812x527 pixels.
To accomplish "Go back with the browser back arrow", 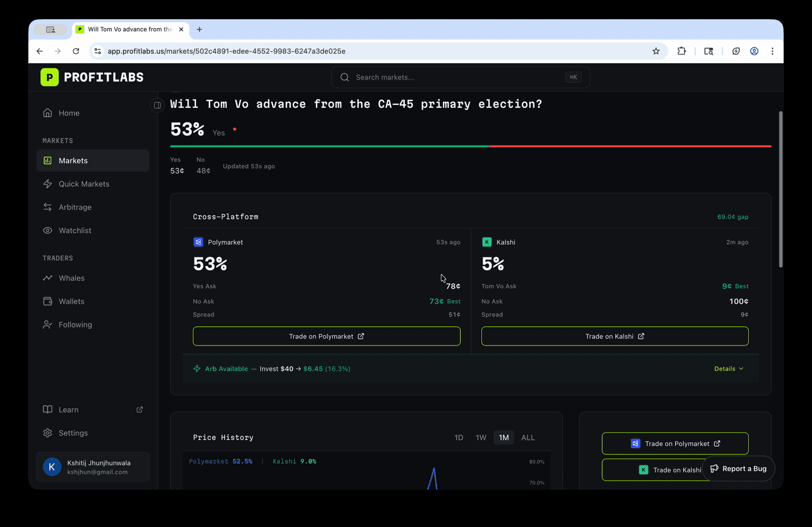I will pos(39,51).
